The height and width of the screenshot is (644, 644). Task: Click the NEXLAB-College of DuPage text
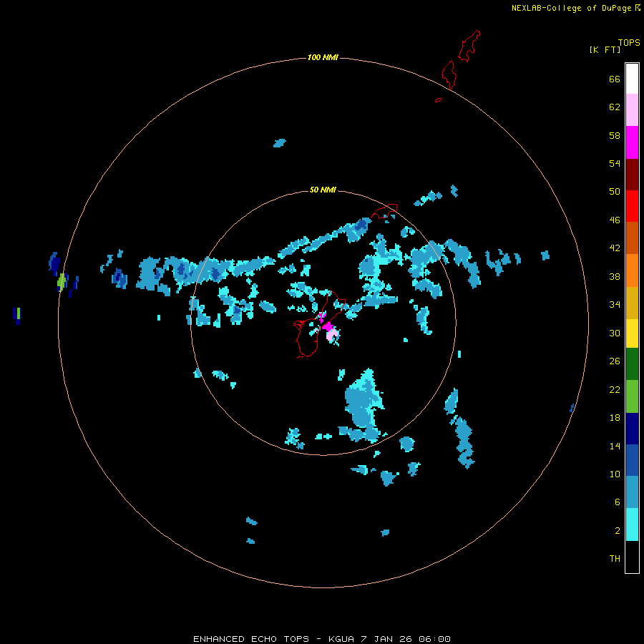571,8
